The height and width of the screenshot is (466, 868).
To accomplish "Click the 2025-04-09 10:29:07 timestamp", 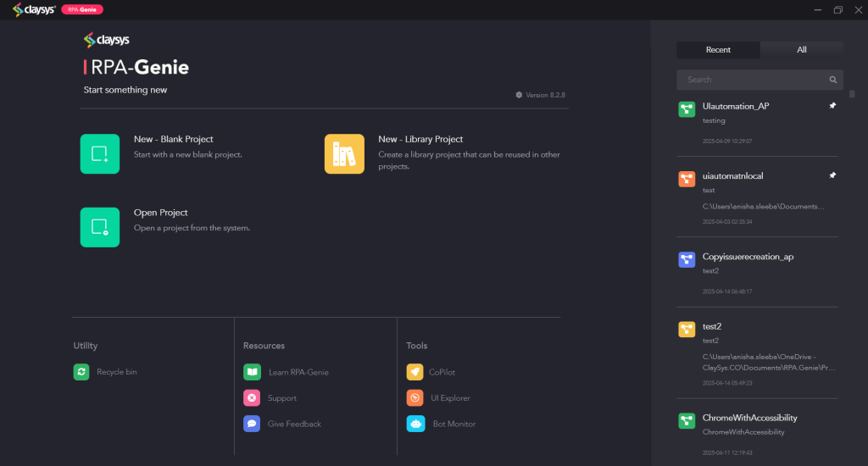I will 726,141.
